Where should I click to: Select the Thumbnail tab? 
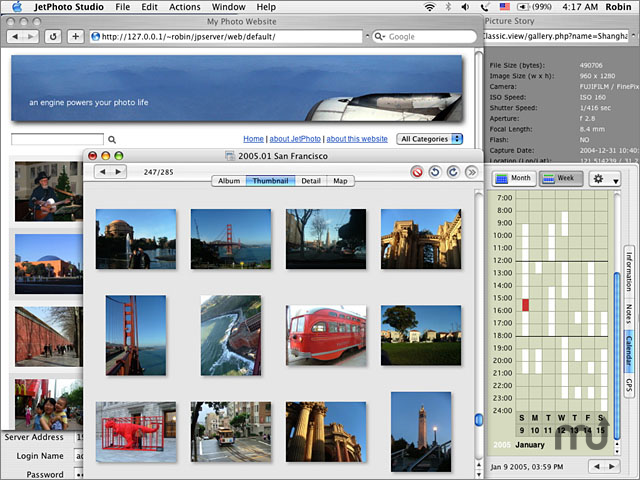point(270,181)
